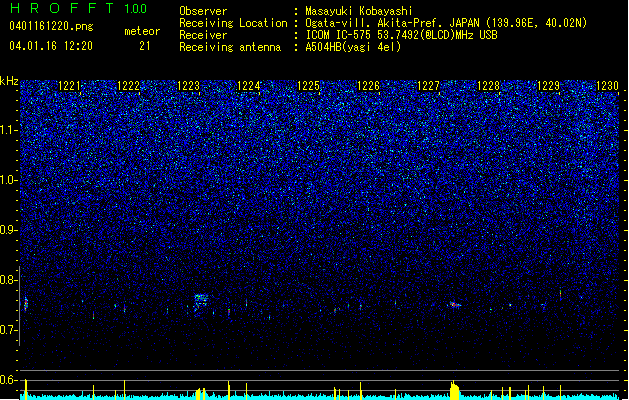Select the observer name Masayuki Kobayashi
Screen dimensions: 629x400
click(x=359, y=11)
